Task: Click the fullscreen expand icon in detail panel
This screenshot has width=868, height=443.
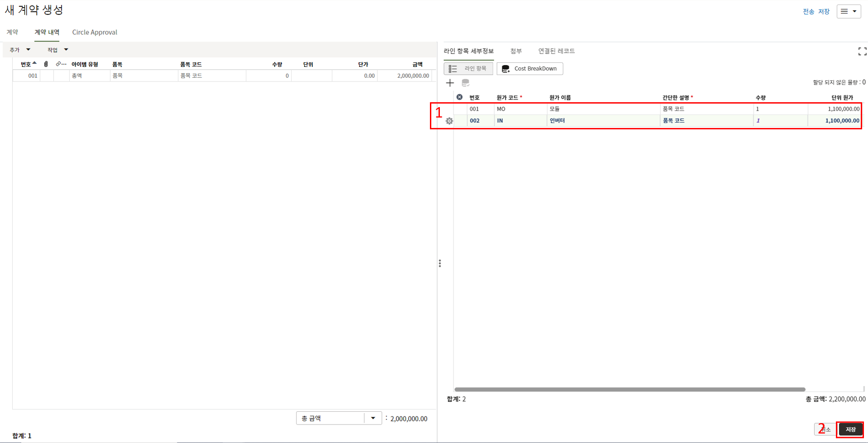Action: (x=862, y=52)
